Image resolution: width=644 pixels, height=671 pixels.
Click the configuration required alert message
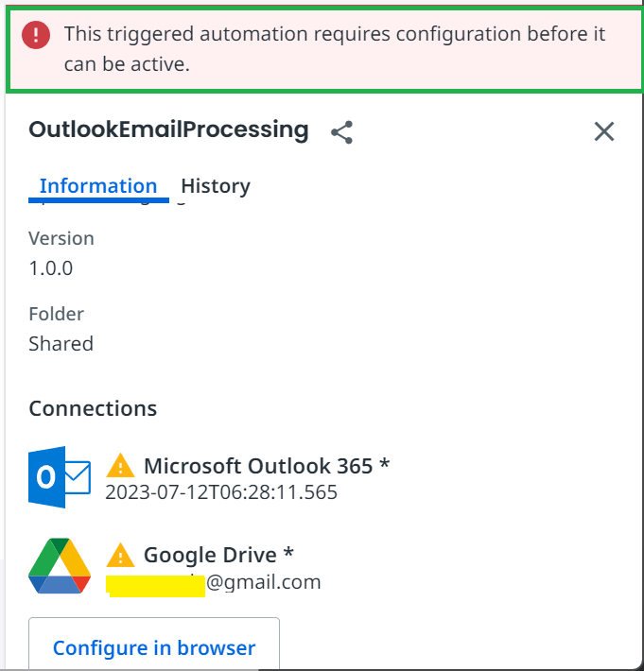point(335,49)
